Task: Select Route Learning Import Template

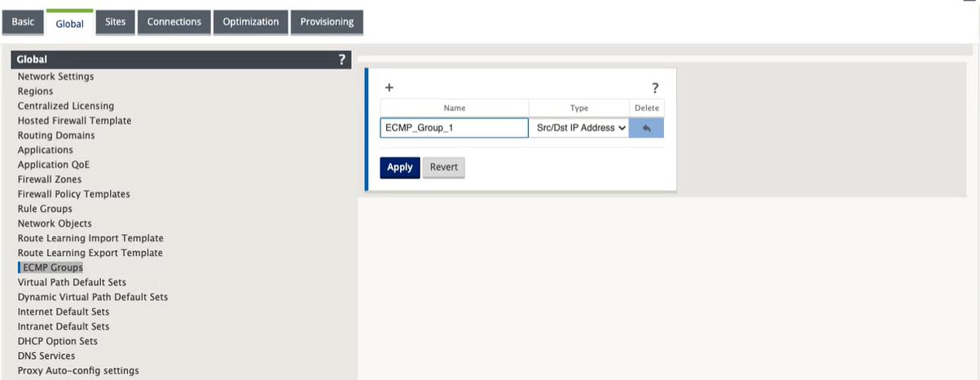Action: [x=90, y=238]
